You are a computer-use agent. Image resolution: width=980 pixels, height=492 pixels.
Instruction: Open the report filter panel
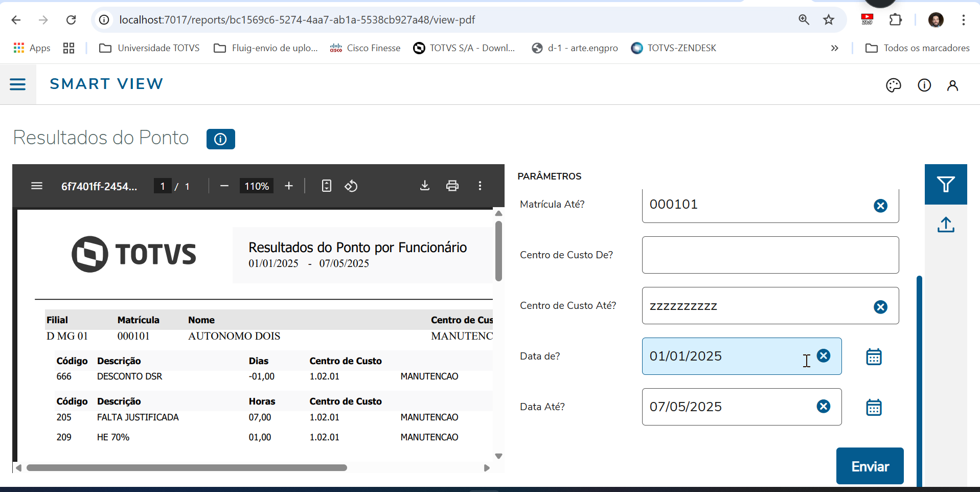tap(946, 184)
